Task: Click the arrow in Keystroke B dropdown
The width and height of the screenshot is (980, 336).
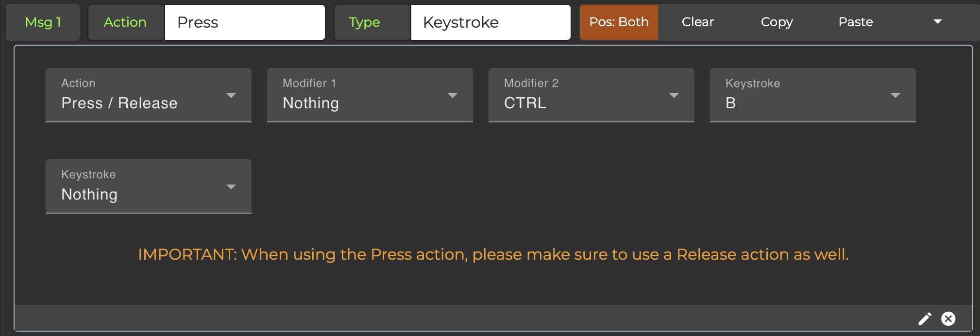Action: click(x=896, y=96)
